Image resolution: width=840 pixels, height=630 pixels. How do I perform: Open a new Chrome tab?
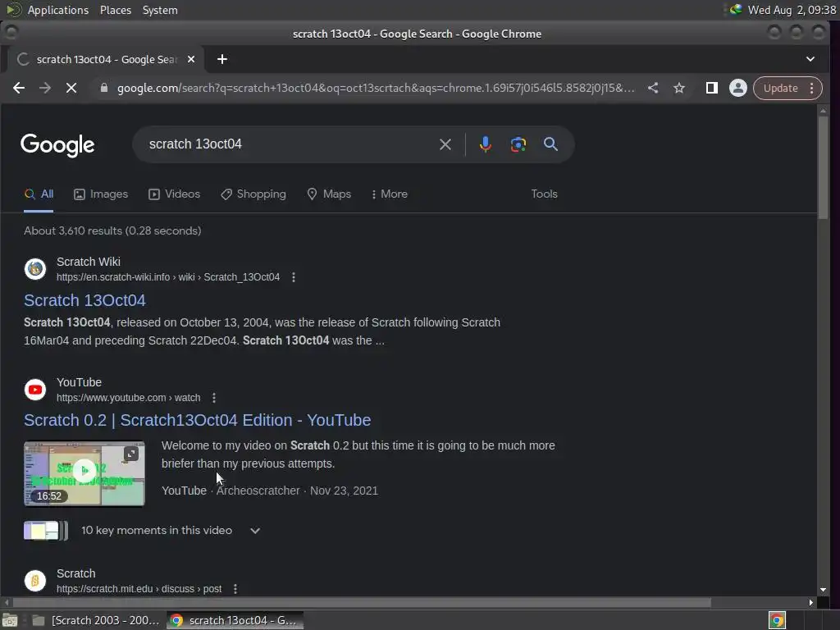221,59
